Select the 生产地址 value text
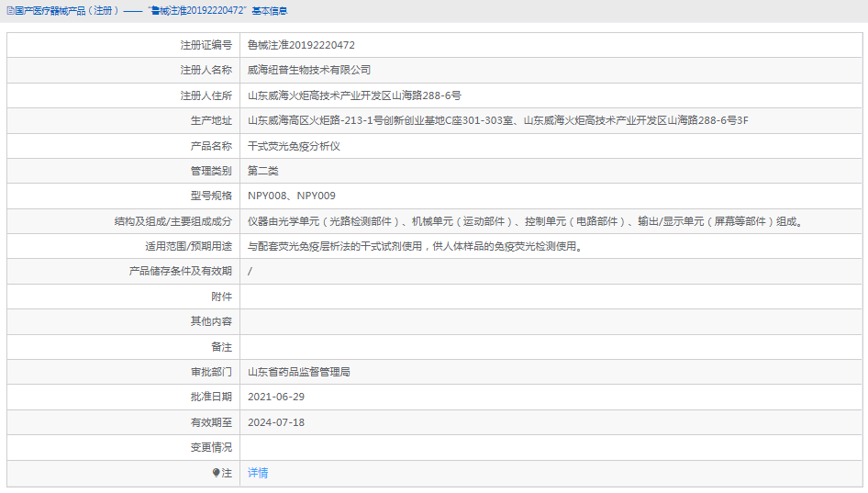868x493 pixels. click(x=497, y=121)
